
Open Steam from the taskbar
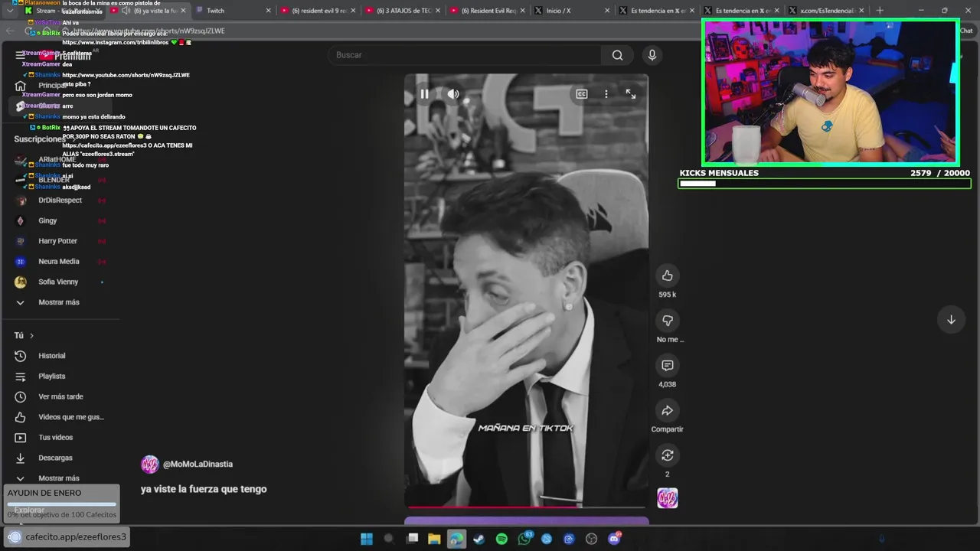(479, 539)
